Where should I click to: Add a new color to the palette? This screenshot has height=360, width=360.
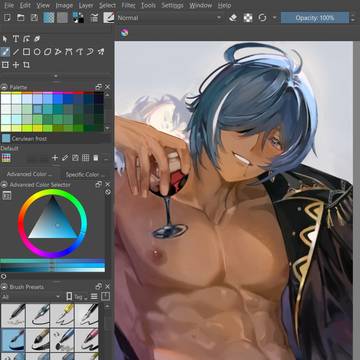[x=55, y=158]
